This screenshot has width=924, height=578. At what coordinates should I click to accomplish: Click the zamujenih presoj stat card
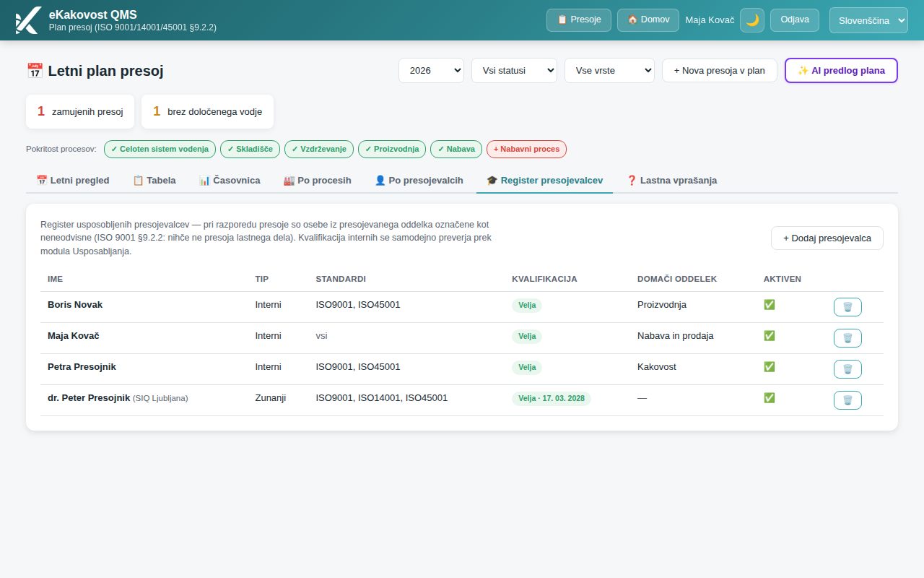80,111
